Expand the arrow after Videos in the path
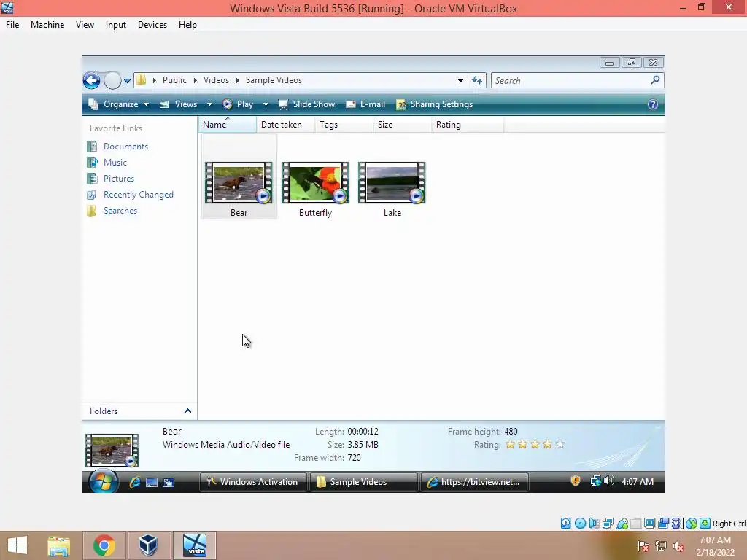 [x=237, y=80]
